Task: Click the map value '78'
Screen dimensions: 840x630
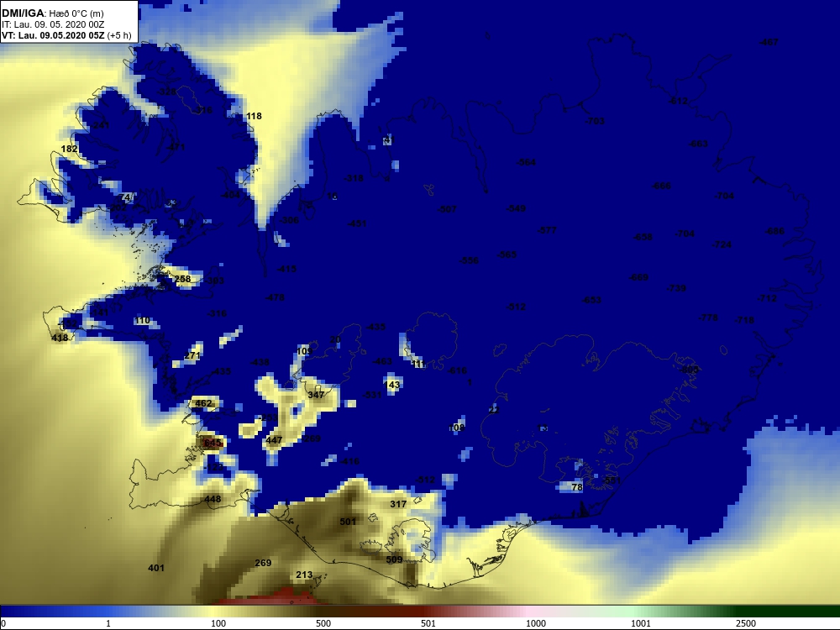Action: [x=577, y=487]
